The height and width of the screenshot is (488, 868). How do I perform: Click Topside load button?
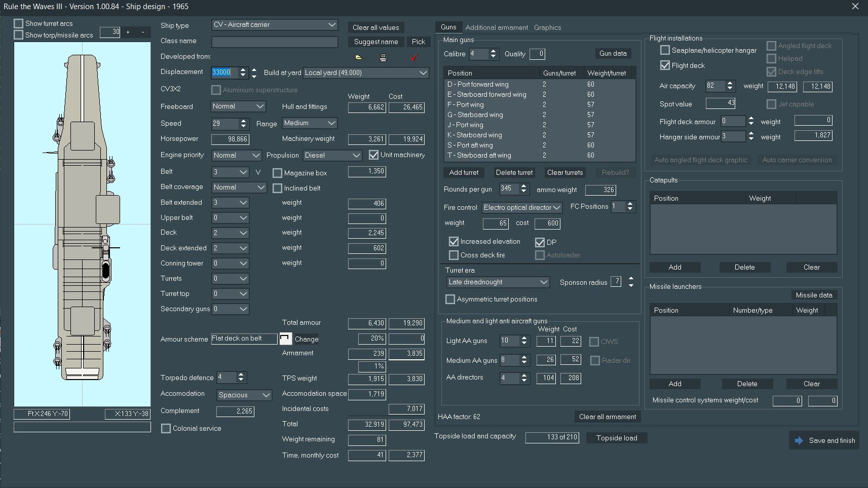[x=617, y=438]
